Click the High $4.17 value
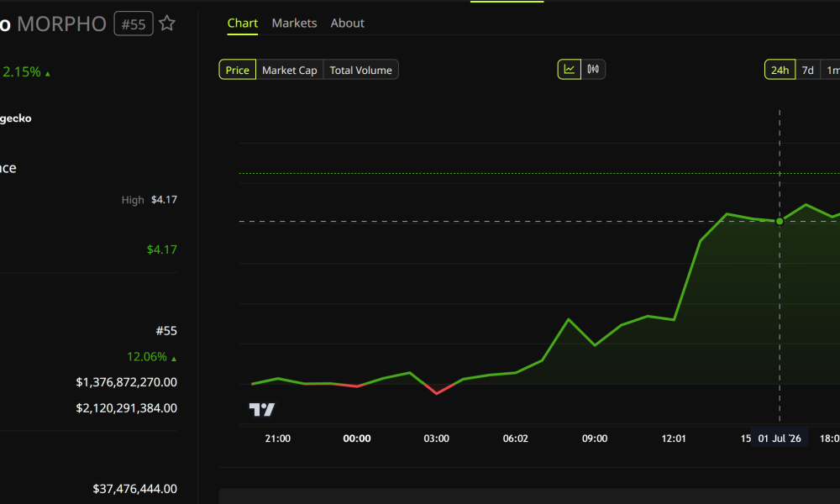Screen dimensions: 840x504 point(164,200)
